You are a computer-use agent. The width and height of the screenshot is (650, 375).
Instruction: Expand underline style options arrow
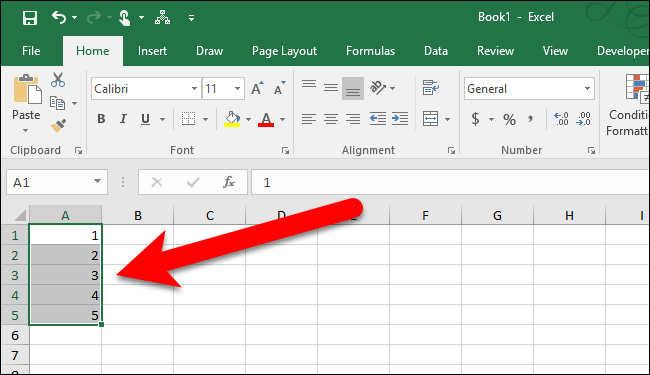(x=162, y=120)
